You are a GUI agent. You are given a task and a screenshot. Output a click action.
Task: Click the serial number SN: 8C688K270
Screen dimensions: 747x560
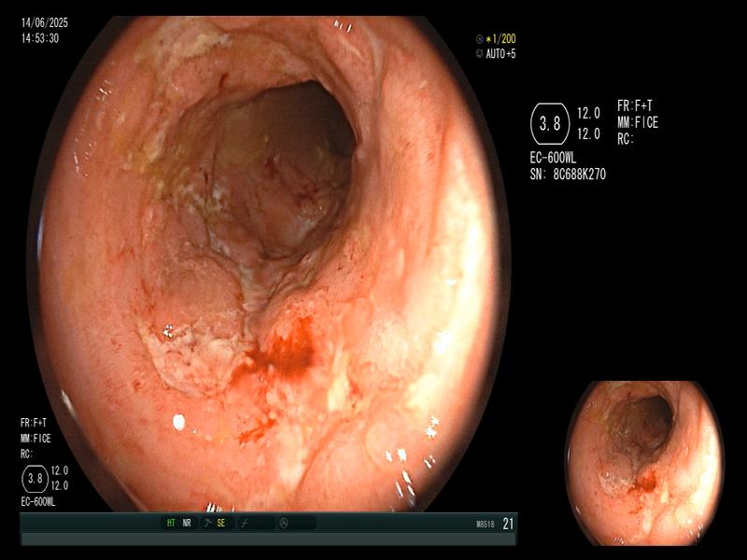pos(568,175)
